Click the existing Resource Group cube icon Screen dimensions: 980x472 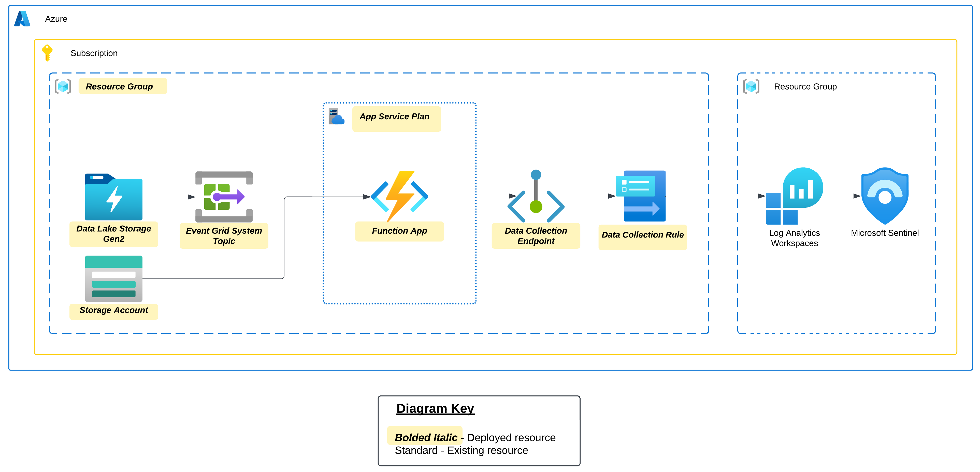pyautogui.click(x=751, y=86)
